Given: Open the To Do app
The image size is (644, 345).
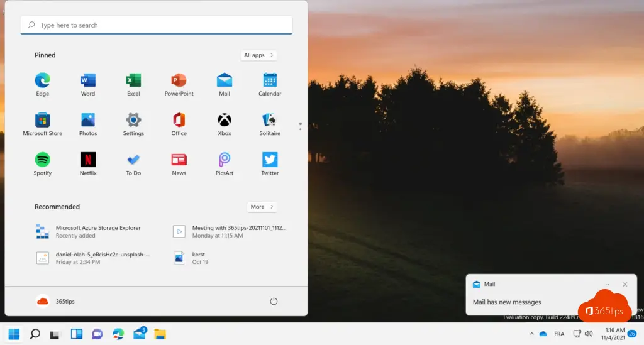Looking at the screenshot, I should tap(133, 163).
